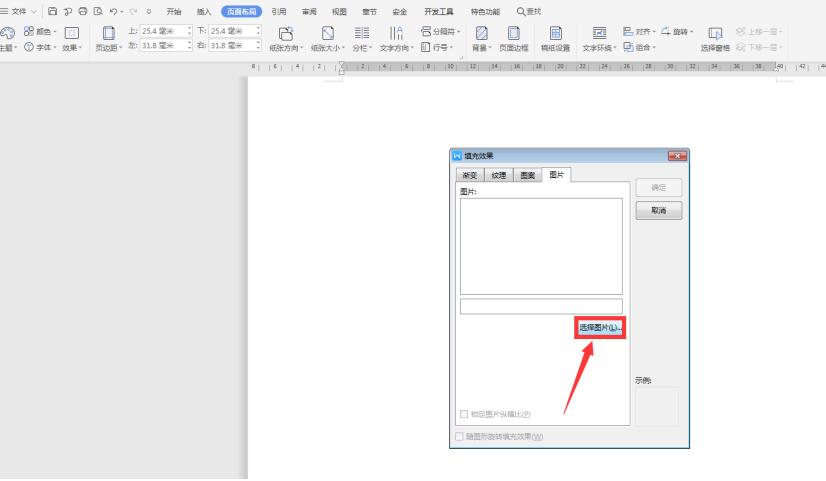The width and height of the screenshot is (826, 481).
Task: Open the 安全 (Security) tab
Action: pos(400,12)
